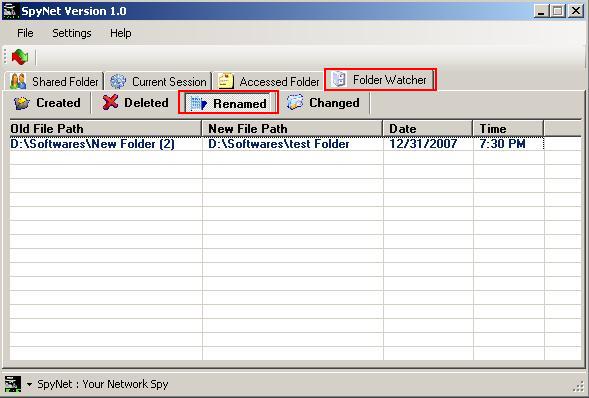Click the red X Deleted icon
This screenshot has width=589, height=398.
(110, 102)
